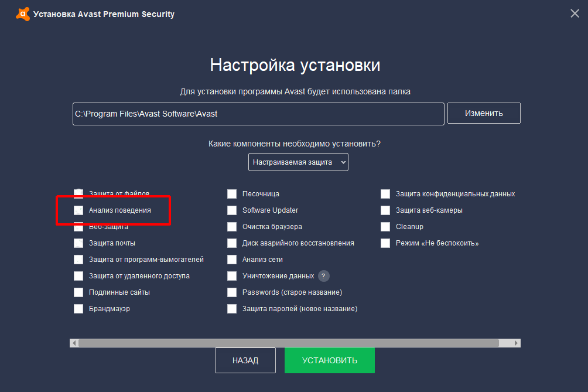Screen dimensions: 588x392
Task: Click the green УСТАНОВИТЬ button
Action: point(330,360)
